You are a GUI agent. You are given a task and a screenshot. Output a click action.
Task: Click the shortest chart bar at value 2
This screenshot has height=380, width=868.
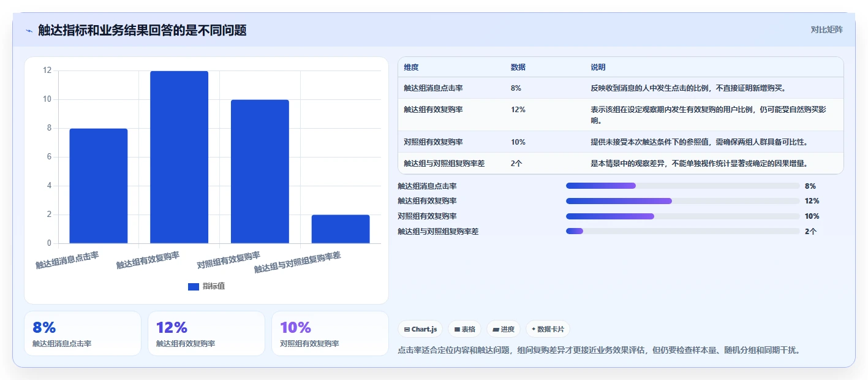(x=341, y=229)
